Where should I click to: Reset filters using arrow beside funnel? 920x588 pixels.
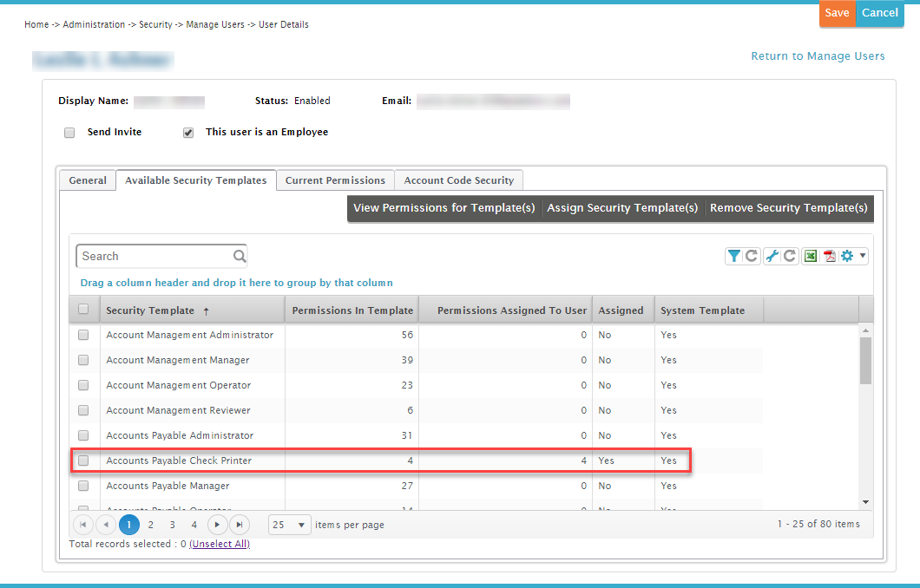pyautogui.click(x=752, y=256)
